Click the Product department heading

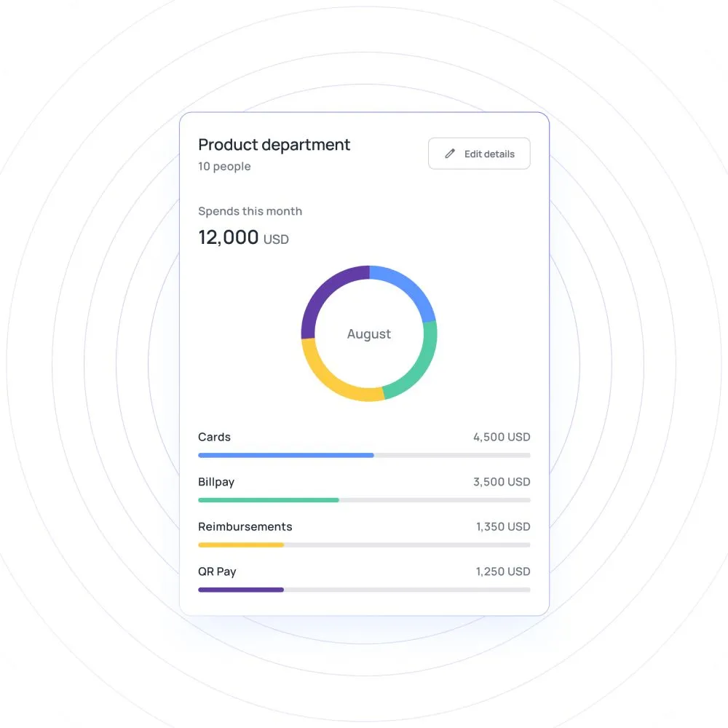274,145
